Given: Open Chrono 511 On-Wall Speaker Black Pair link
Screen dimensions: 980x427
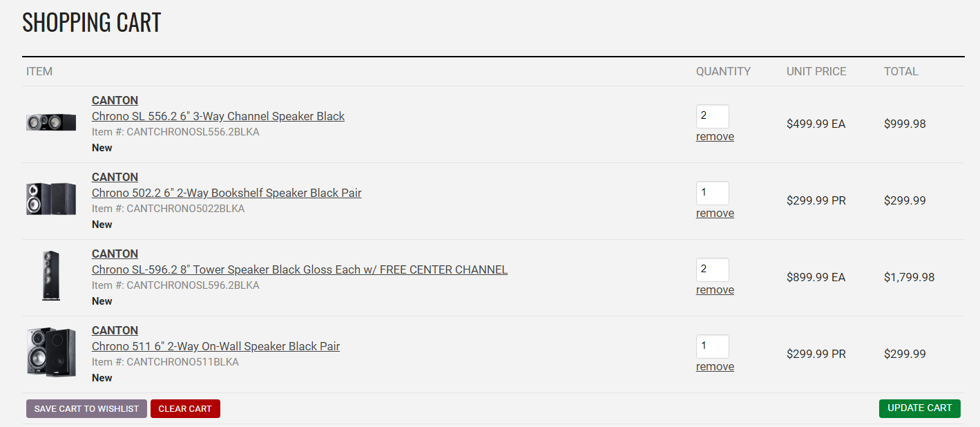Looking at the screenshot, I should (x=215, y=346).
